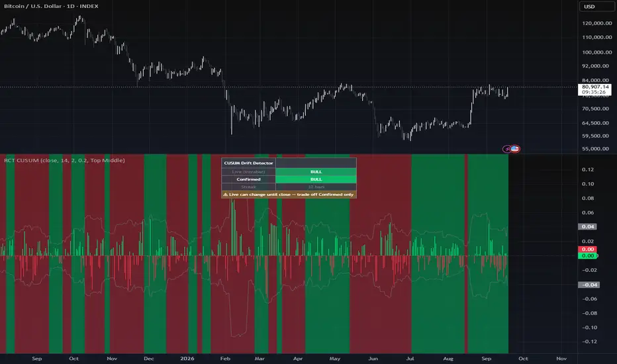Click the Sep label near chart's right end
The height and width of the screenshot is (364, 617).
pyautogui.click(x=487, y=359)
